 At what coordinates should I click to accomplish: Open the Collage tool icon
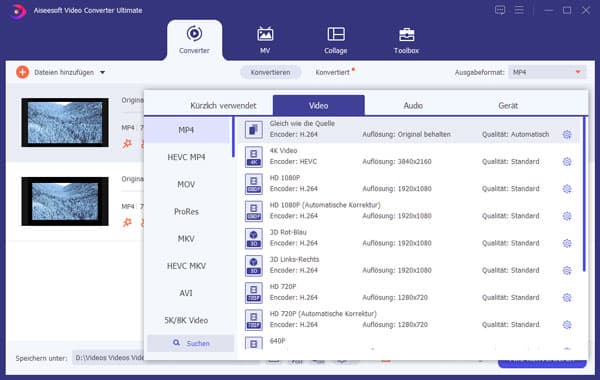[x=336, y=34]
